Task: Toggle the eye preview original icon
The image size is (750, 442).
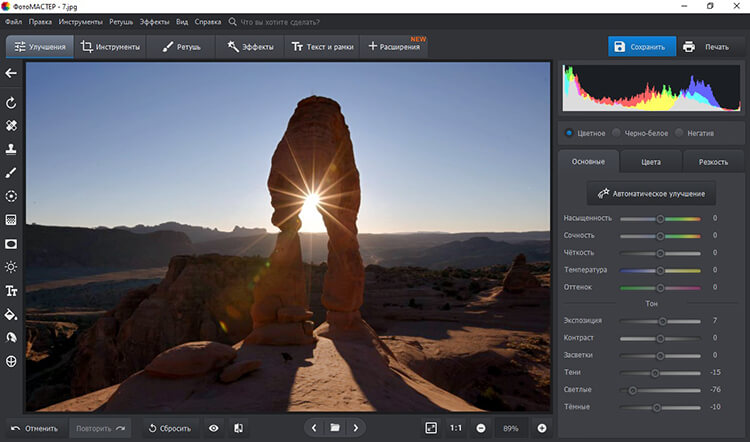Action: (213, 428)
